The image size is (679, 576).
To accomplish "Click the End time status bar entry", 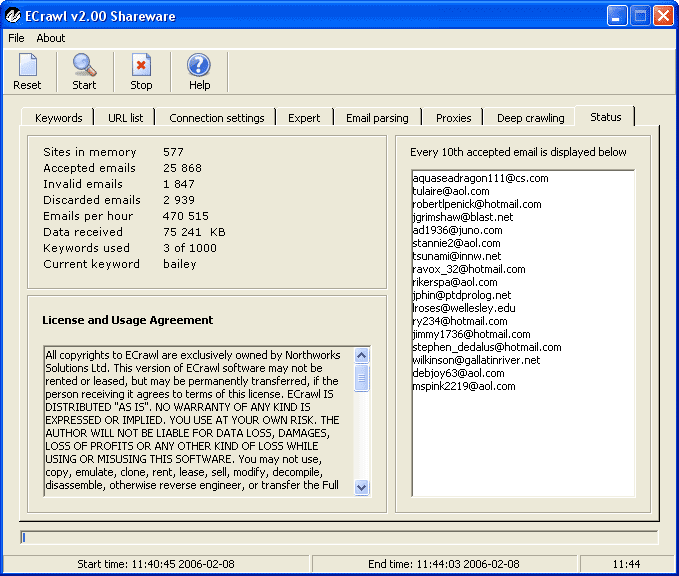I will click(443, 564).
